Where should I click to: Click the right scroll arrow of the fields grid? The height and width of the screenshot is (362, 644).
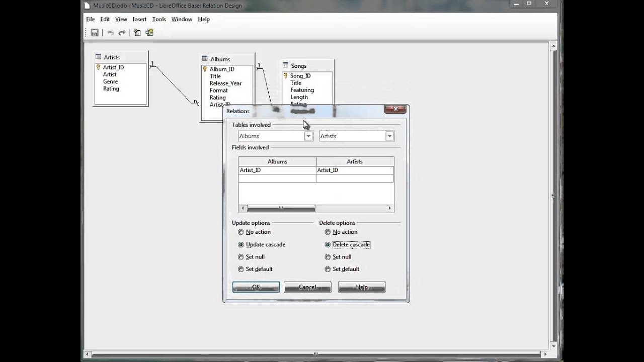(x=389, y=208)
